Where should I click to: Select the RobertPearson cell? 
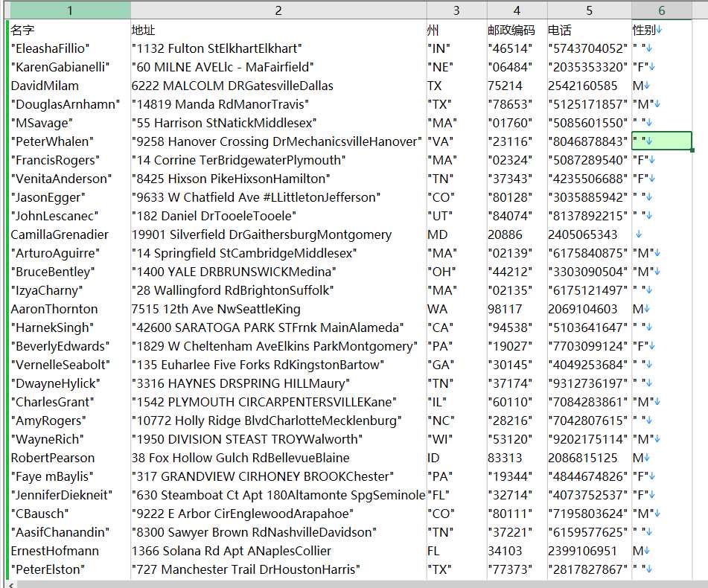click(x=69, y=458)
